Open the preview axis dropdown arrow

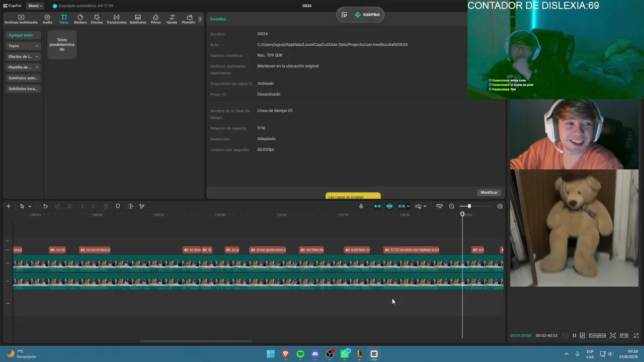point(425,206)
